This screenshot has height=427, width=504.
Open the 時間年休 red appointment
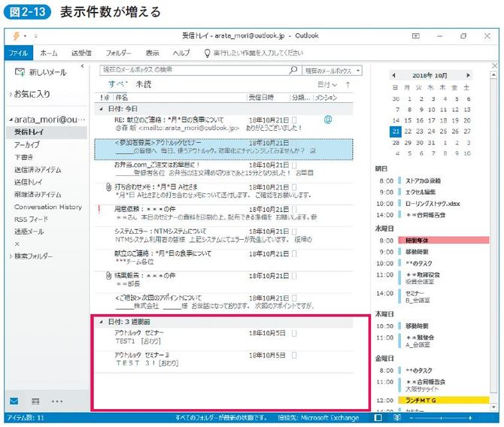444,241
